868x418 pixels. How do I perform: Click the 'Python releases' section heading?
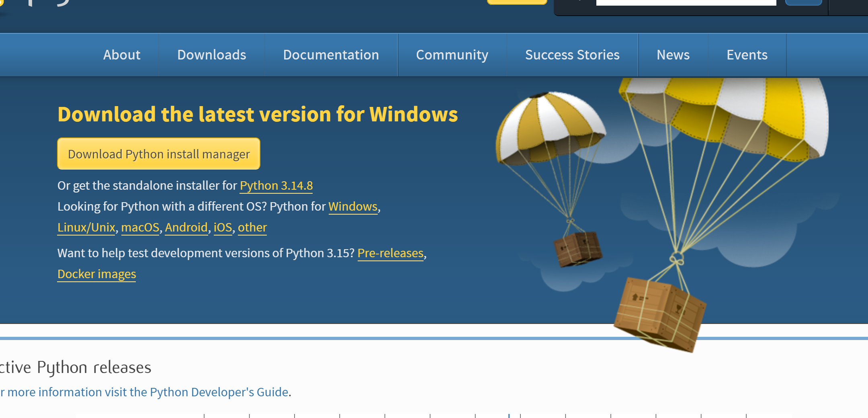[76, 367]
